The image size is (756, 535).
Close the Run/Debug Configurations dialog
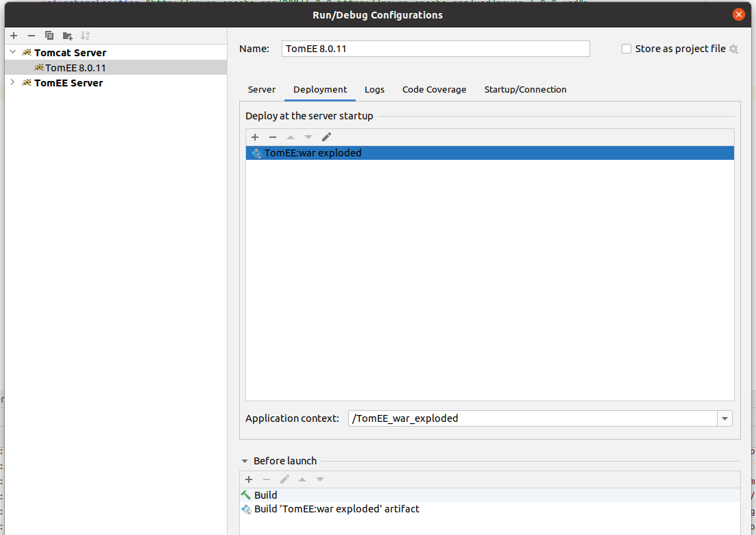[738, 14]
